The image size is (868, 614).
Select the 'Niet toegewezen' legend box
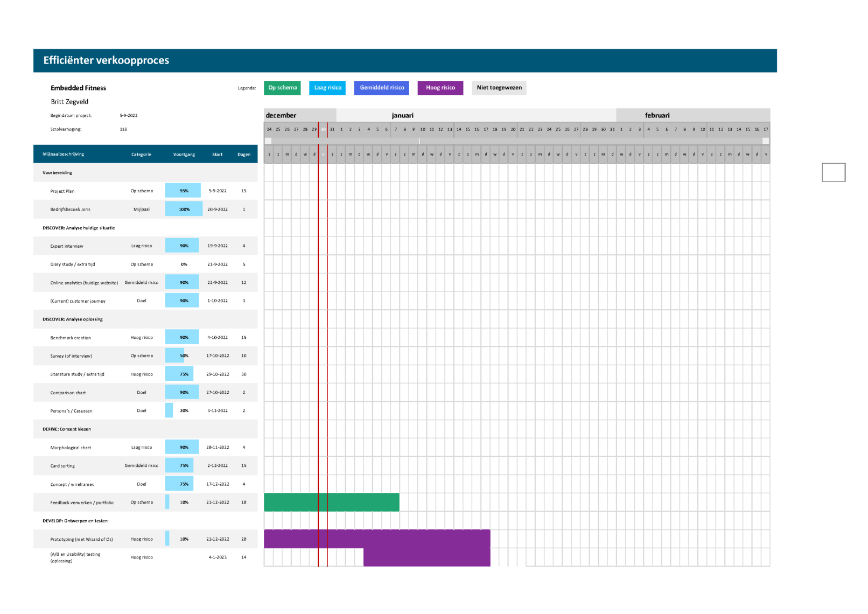(499, 88)
